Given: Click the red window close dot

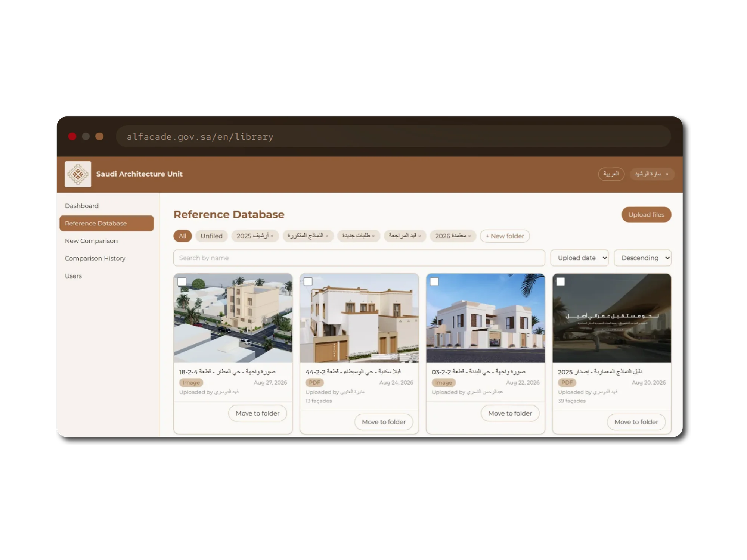Looking at the screenshot, I should (x=72, y=136).
